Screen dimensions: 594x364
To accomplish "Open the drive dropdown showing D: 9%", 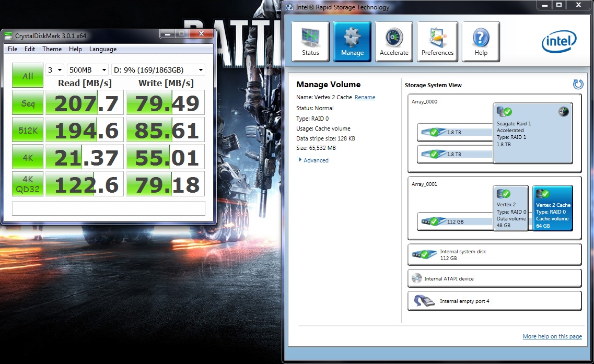I will coord(158,70).
